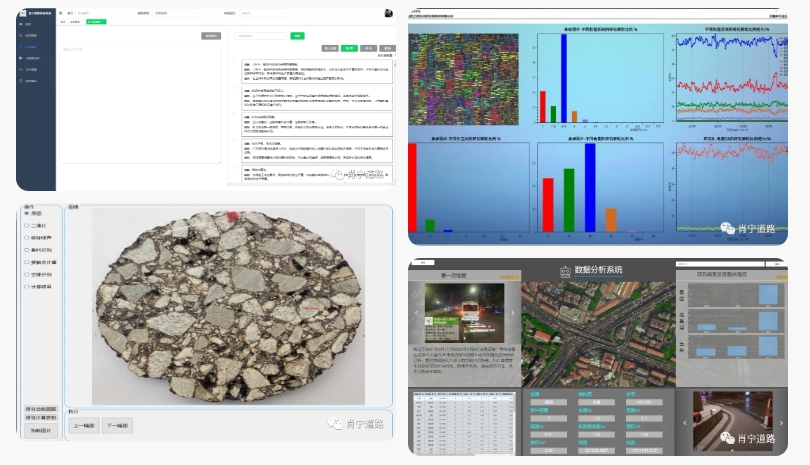The image size is (810, 465).
Task: Go to previous image in tunnel road carousel
Action: pyautogui.click(x=685, y=422)
